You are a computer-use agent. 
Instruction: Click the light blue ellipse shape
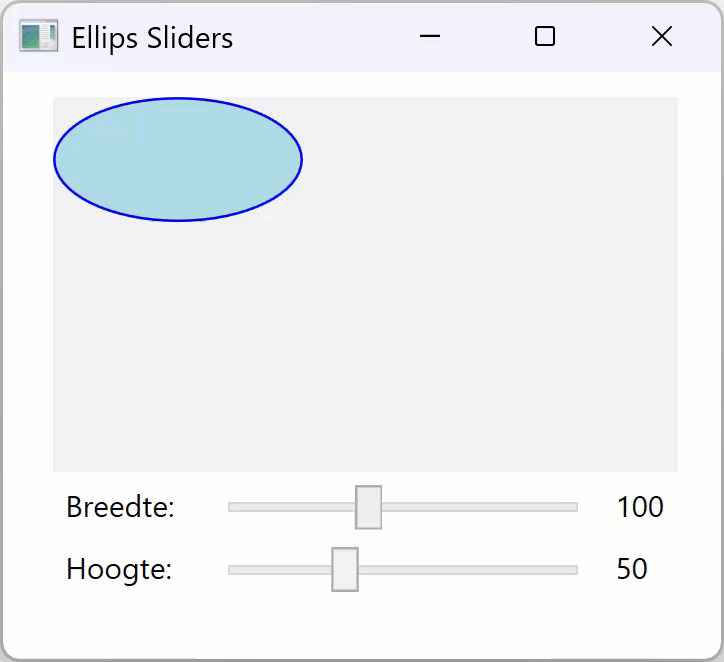[178, 159]
